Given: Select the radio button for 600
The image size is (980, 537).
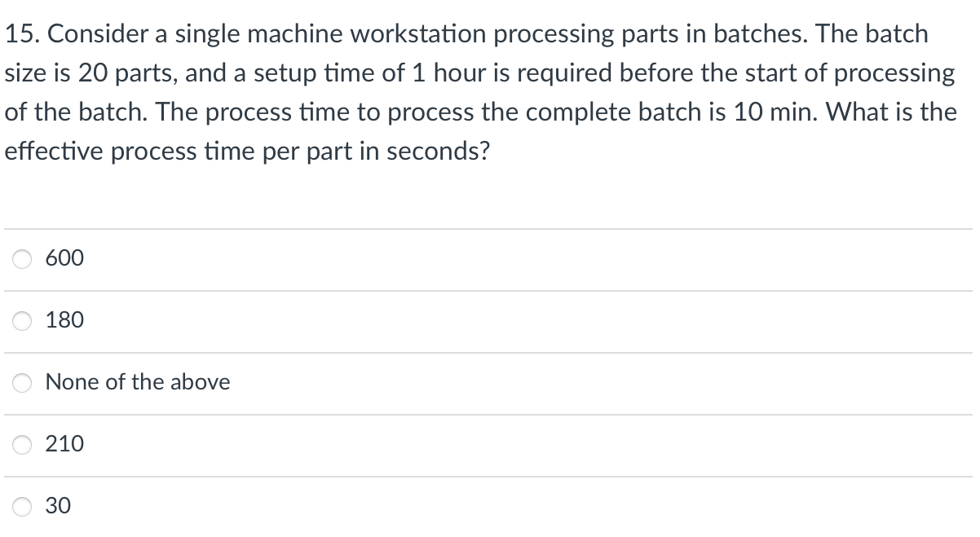Looking at the screenshot, I should [22, 258].
